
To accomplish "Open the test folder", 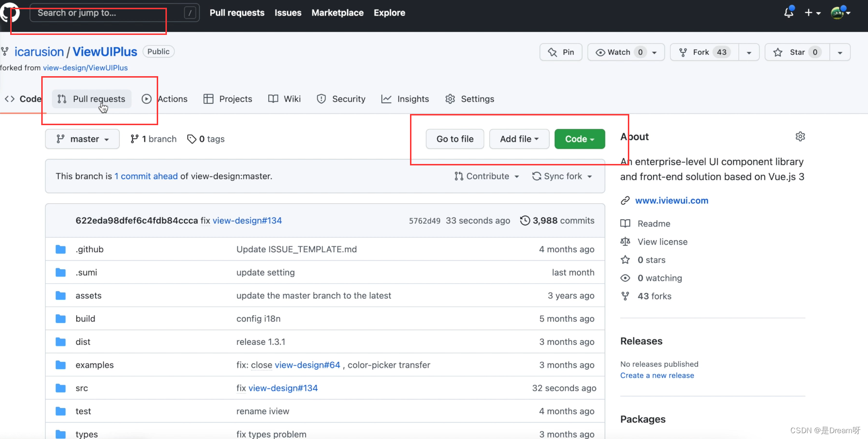I will (83, 411).
